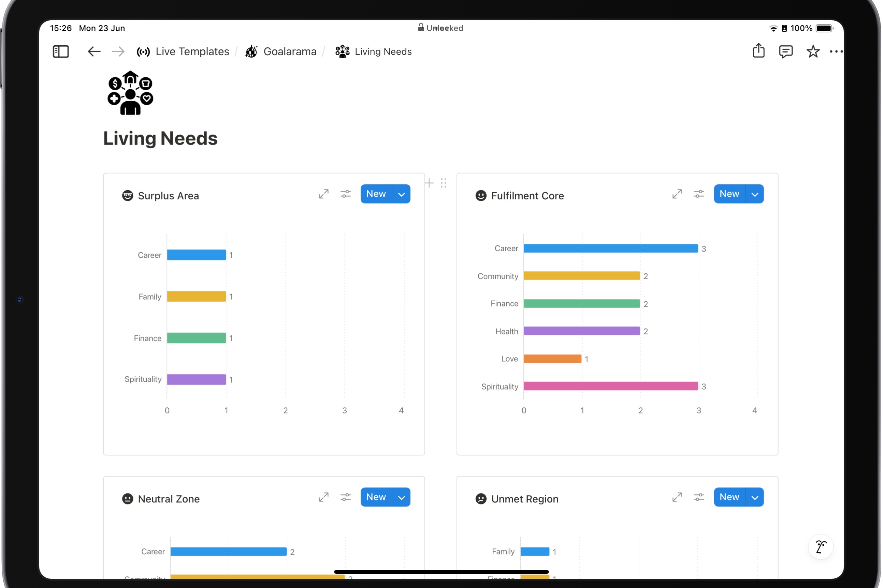The height and width of the screenshot is (588, 883).
Task: Tap the Notion AI floating button
Action: (820, 546)
